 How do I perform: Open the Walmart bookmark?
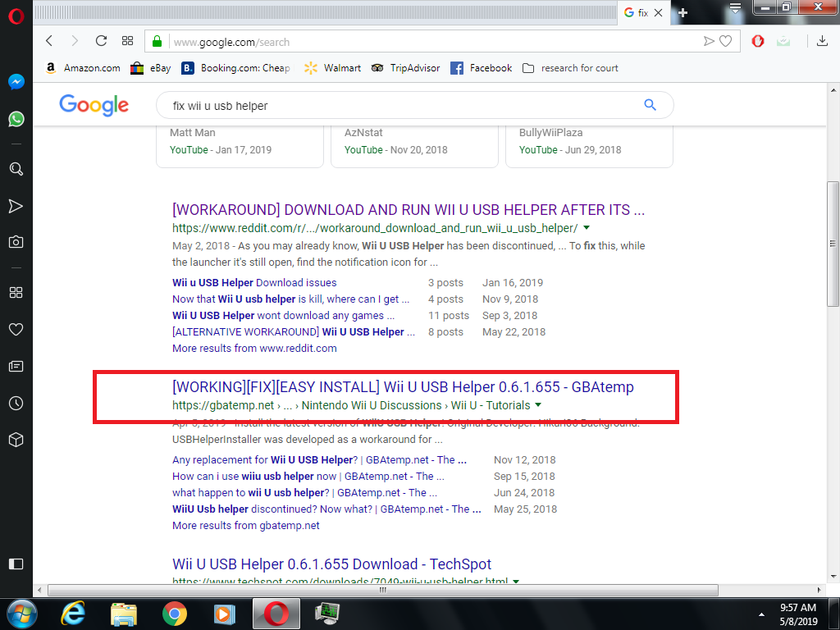point(332,68)
